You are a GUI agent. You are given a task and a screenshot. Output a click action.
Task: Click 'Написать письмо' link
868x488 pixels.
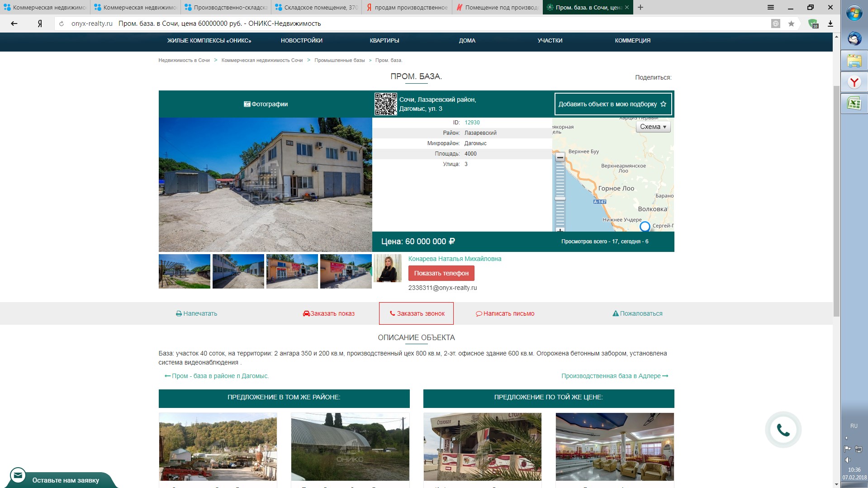505,313
